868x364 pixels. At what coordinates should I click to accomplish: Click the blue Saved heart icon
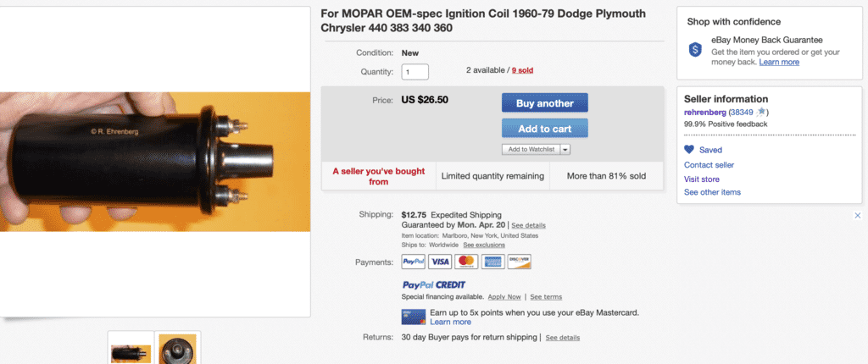688,150
